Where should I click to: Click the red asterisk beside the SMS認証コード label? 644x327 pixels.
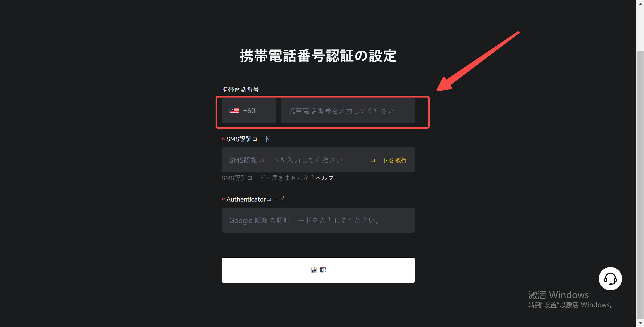(223, 139)
